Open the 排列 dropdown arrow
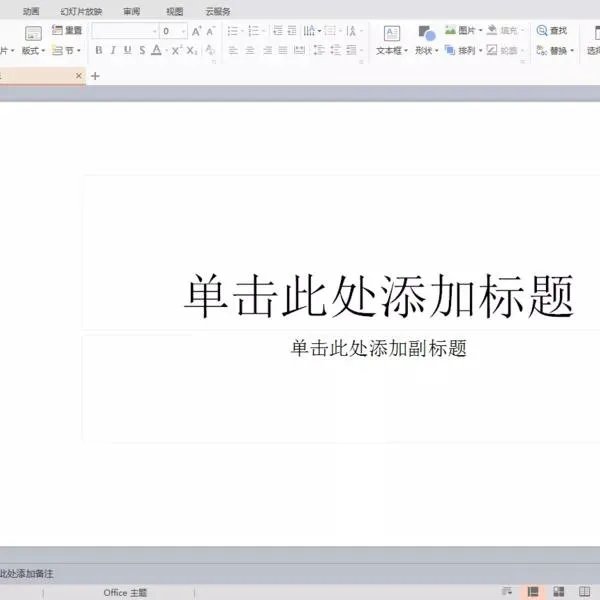 click(x=480, y=51)
